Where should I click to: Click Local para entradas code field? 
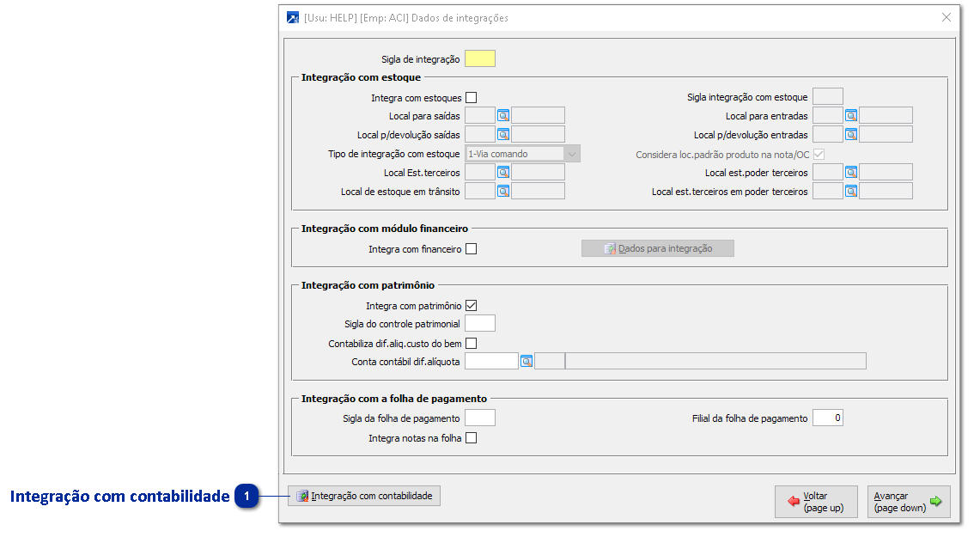[x=827, y=115]
